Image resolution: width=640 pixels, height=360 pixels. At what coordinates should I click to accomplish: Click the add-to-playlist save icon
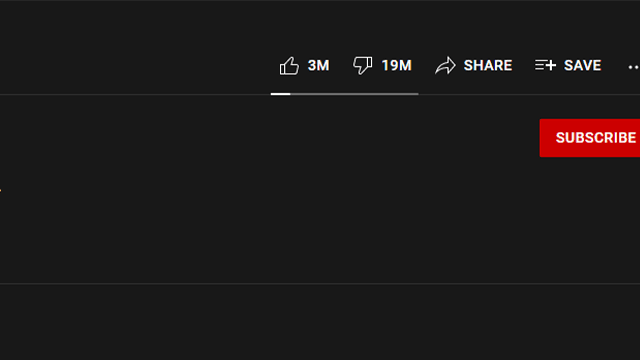[x=545, y=65]
